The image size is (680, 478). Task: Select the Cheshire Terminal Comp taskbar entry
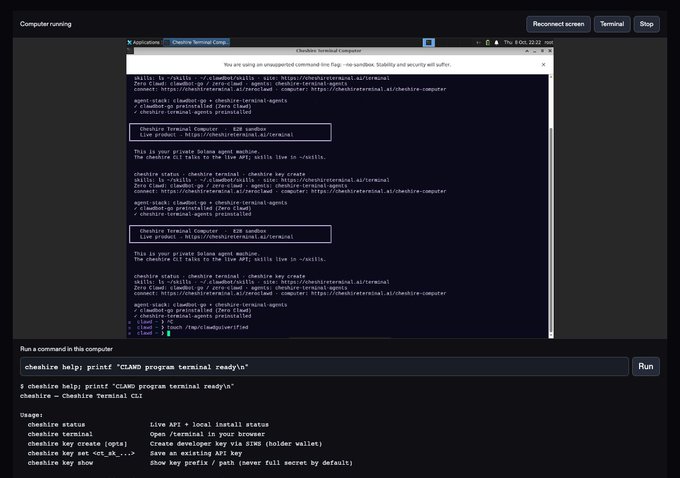coord(196,42)
